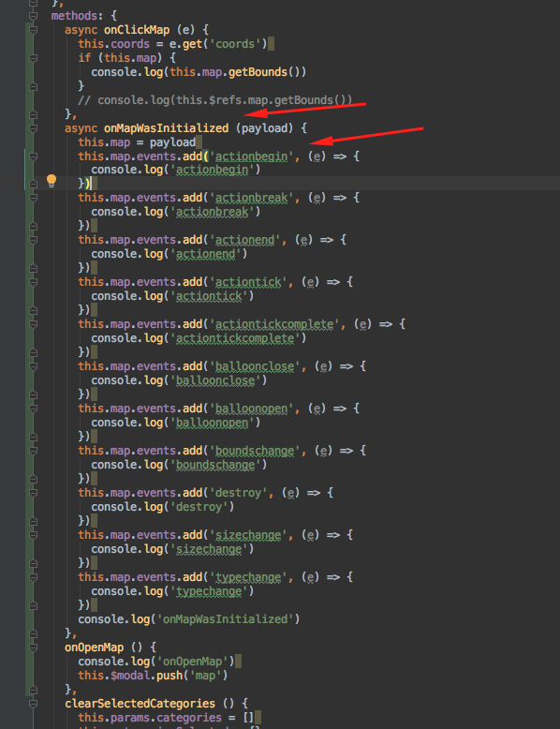This screenshot has height=729, width=560.
Task: Fold the 'destroy' event handler block
Action: click(x=33, y=493)
